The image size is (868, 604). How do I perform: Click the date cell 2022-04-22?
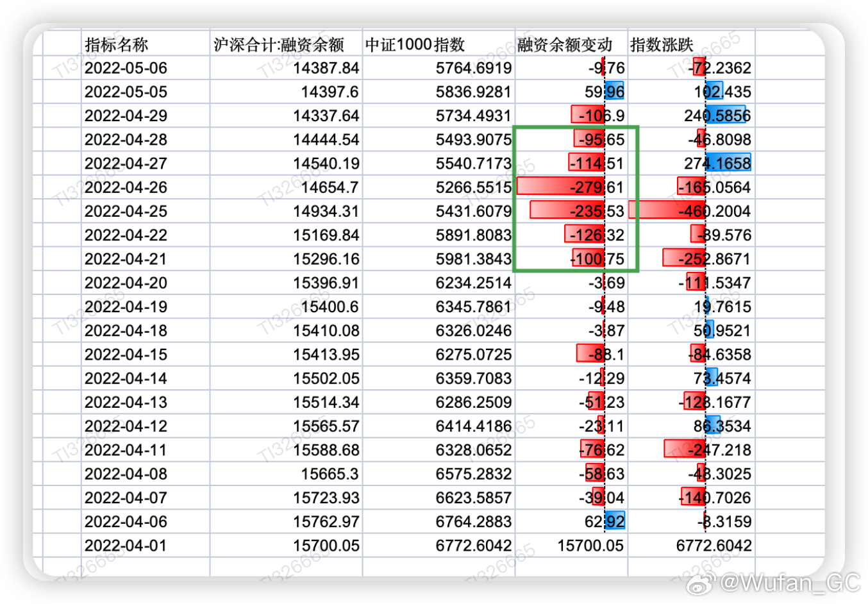(146, 235)
